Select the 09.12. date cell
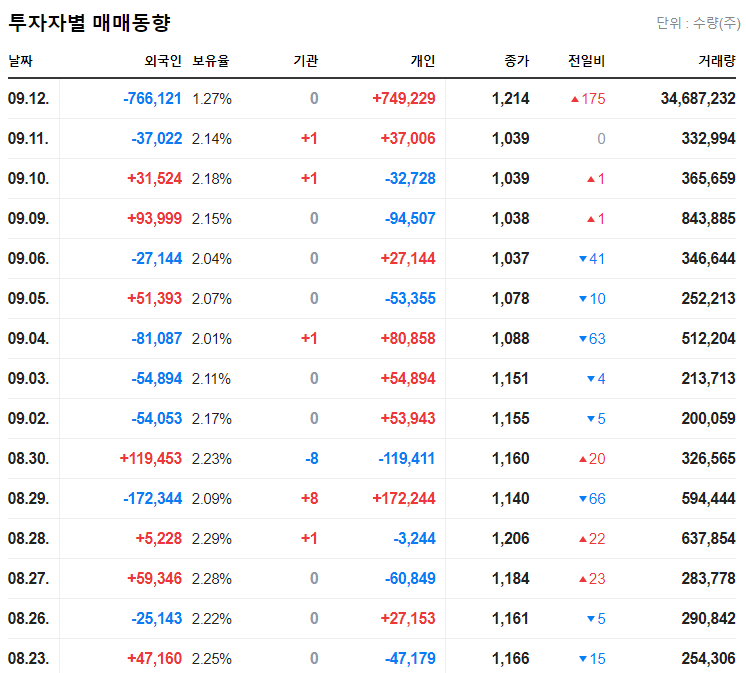The width and height of the screenshot is (746, 673). click(x=29, y=98)
